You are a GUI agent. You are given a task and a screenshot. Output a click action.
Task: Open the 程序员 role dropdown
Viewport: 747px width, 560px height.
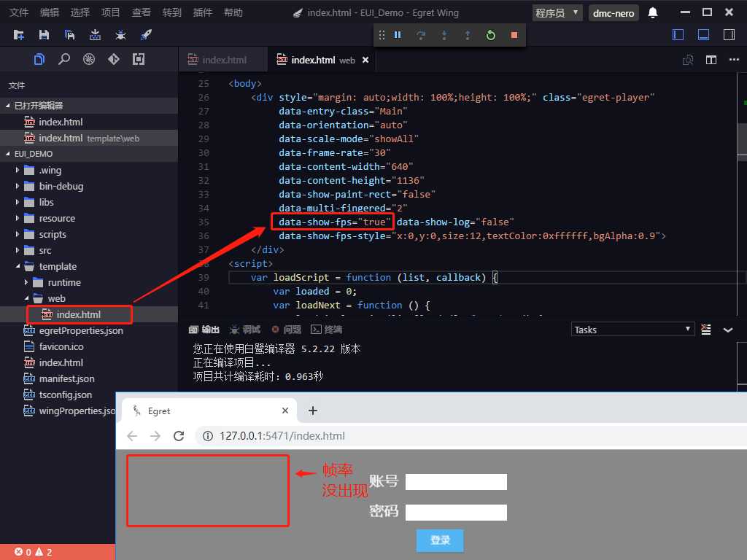pyautogui.click(x=557, y=13)
